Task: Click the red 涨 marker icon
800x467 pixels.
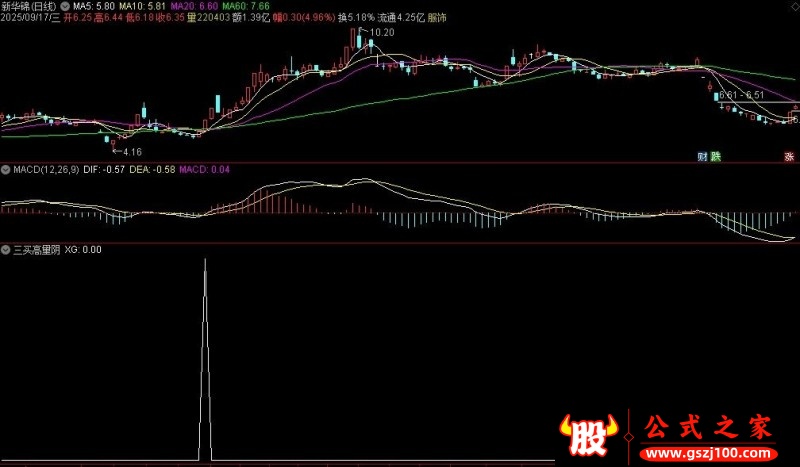Action: (788, 156)
